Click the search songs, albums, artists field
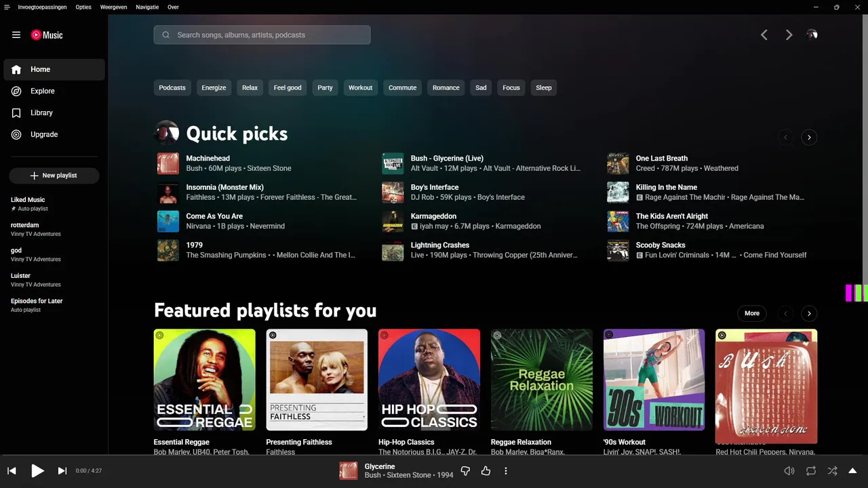 tap(262, 35)
